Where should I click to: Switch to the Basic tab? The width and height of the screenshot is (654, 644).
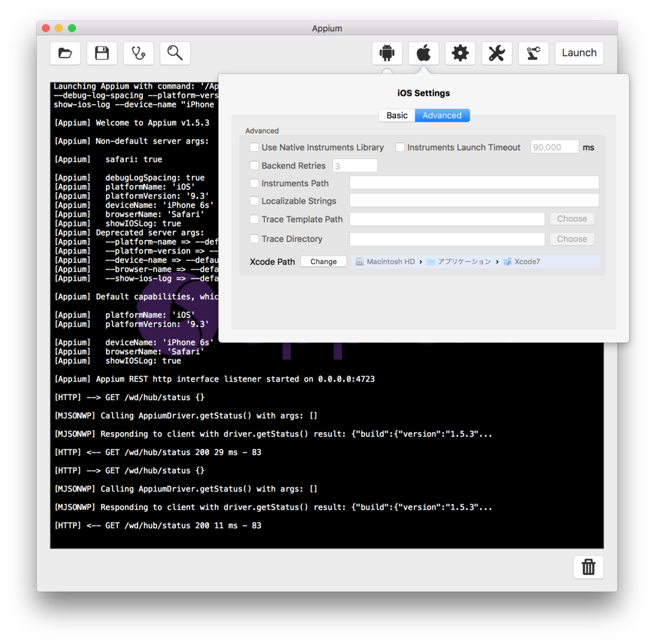397,116
